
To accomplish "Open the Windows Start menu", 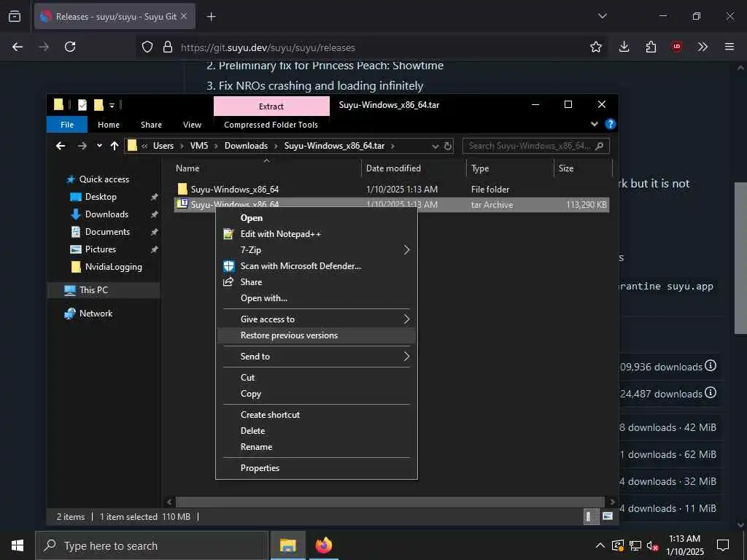I will pyautogui.click(x=18, y=545).
